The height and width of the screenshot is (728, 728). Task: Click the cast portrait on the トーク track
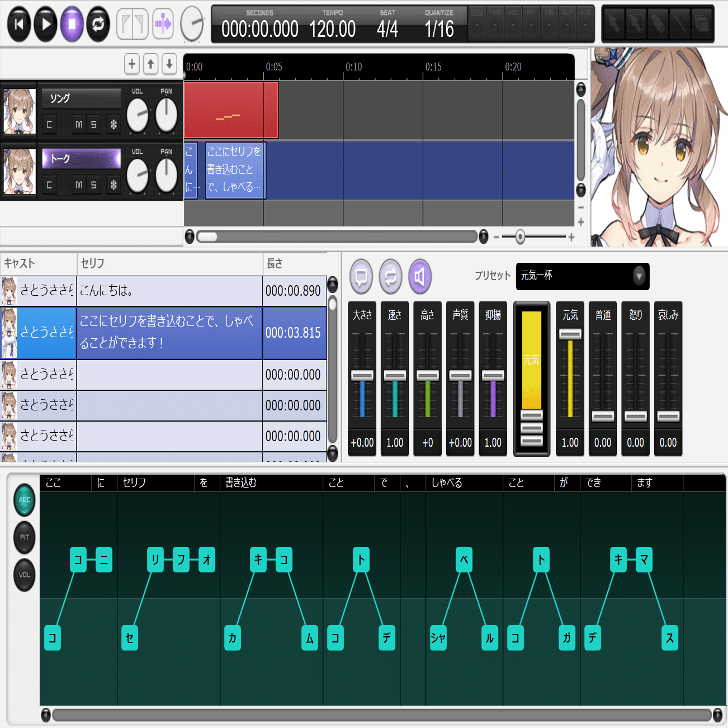(20, 172)
